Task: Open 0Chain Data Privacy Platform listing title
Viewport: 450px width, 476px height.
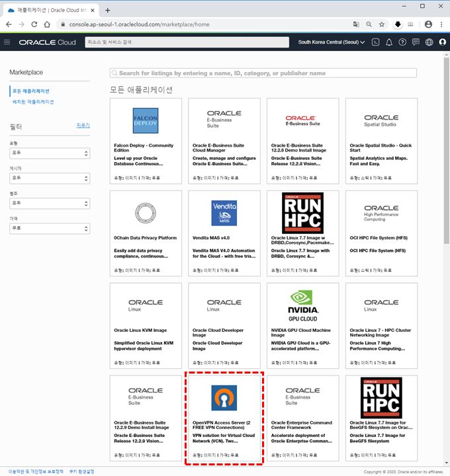Action: pos(145,238)
